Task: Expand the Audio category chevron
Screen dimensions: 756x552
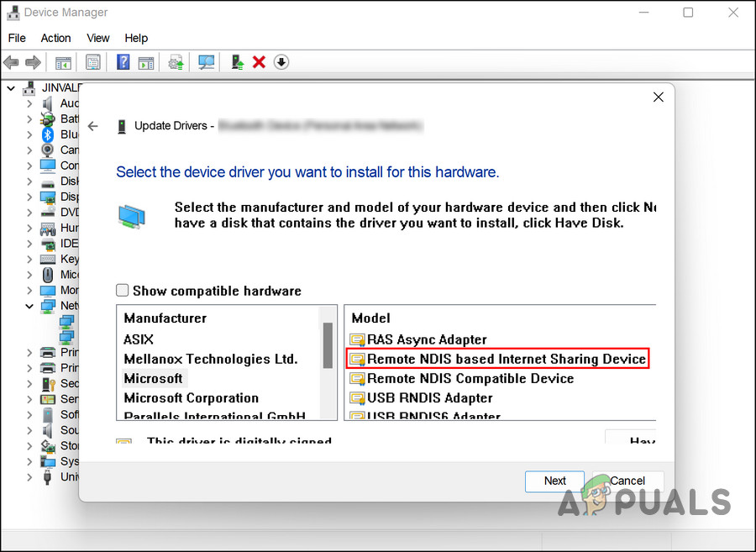Action: pyautogui.click(x=29, y=103)
